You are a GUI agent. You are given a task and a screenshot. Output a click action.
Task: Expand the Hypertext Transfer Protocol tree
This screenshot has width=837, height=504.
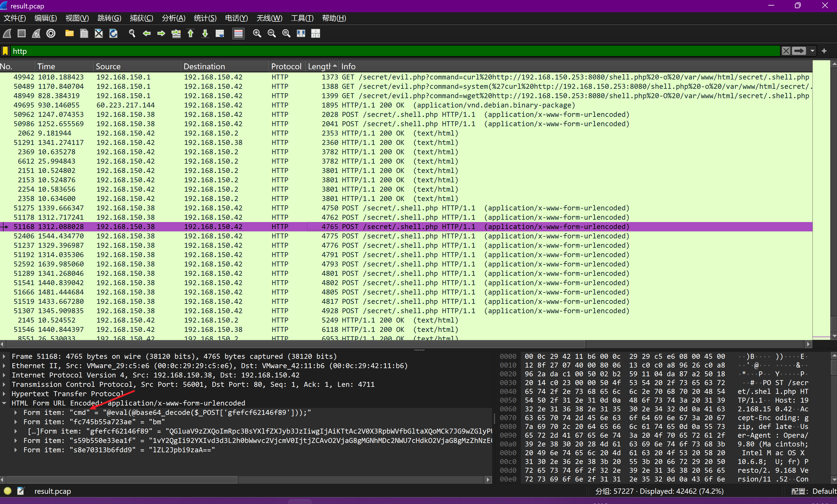[x=4, y=394]
